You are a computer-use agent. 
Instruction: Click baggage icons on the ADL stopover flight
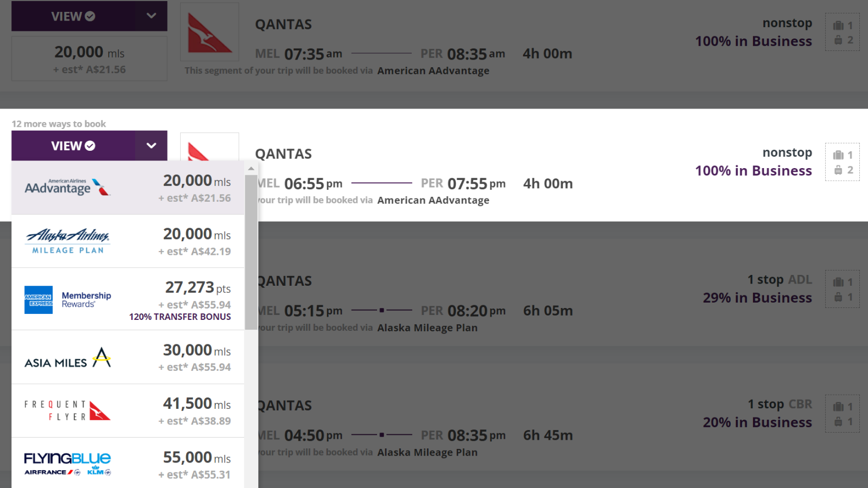click(843, 289)
